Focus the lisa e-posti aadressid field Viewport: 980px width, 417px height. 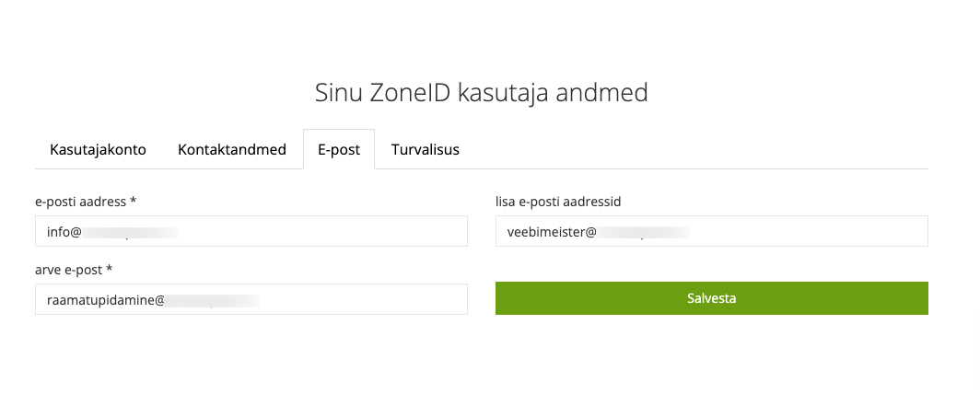[711, 232]
